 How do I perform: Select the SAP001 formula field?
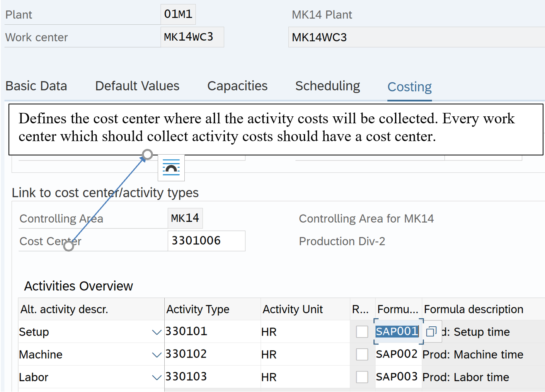(x=397, y=332)
